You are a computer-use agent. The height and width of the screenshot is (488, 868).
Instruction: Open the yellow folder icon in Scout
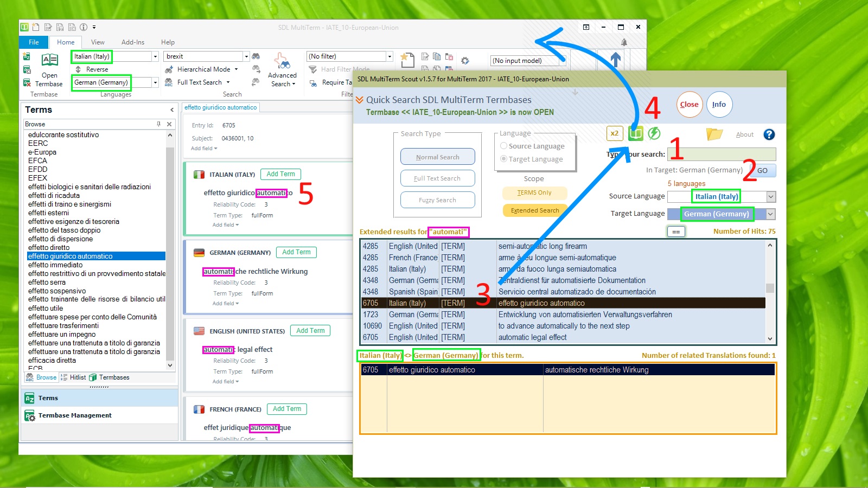[714, 134]
